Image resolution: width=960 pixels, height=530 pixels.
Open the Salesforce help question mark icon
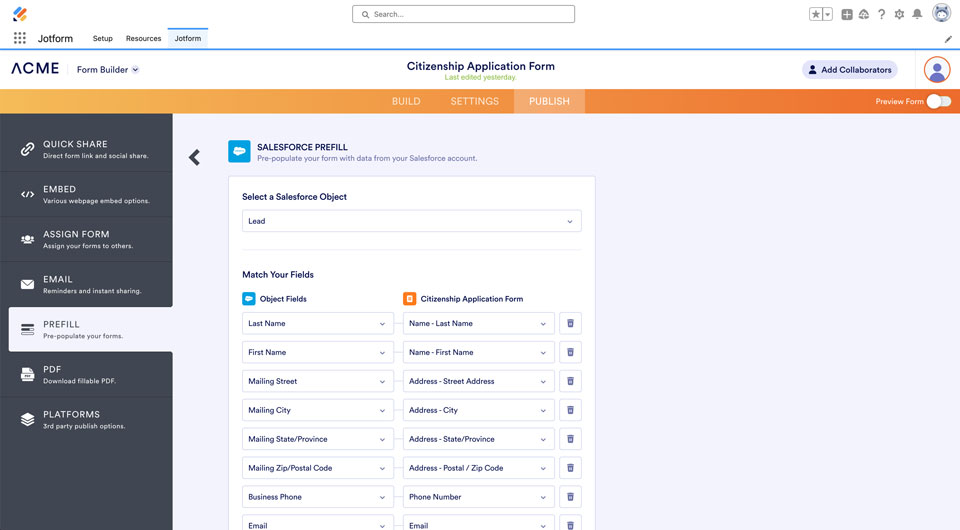882,14
